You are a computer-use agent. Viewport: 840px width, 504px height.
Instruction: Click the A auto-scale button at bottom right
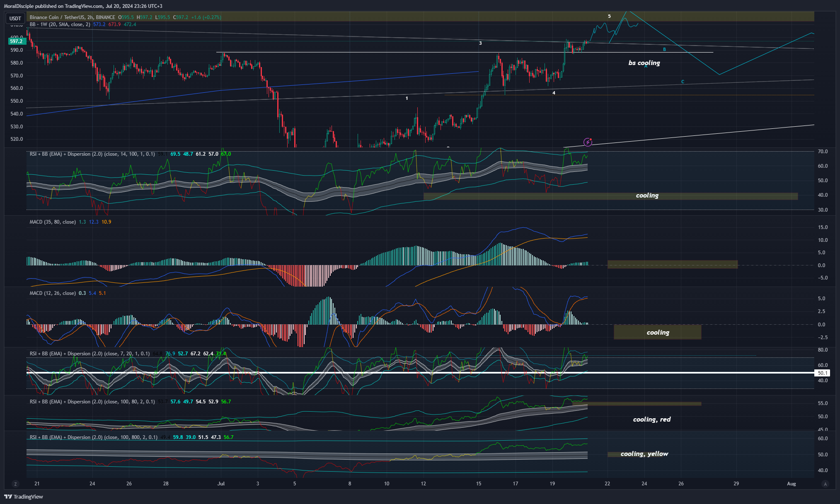[825, 484]
